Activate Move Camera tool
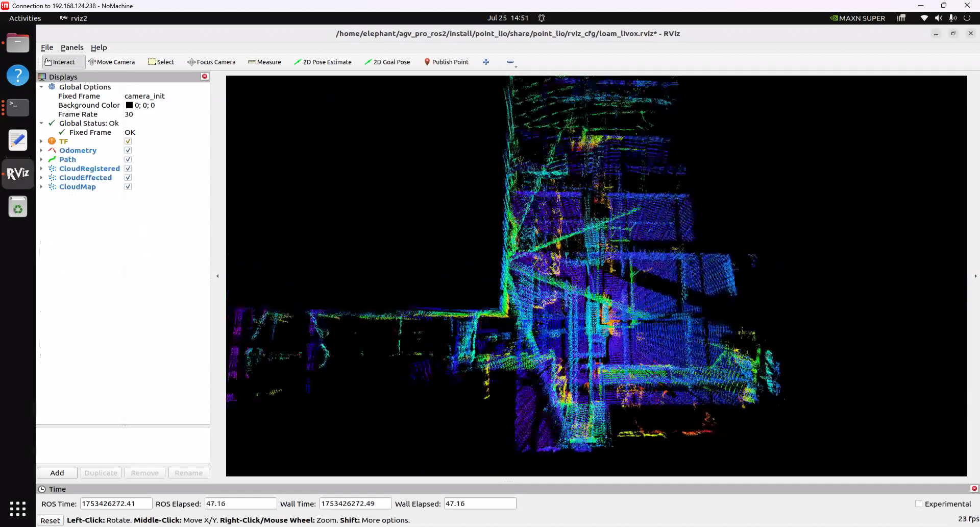The width and height of the screenshot is (980, 527). pos(111,62)
